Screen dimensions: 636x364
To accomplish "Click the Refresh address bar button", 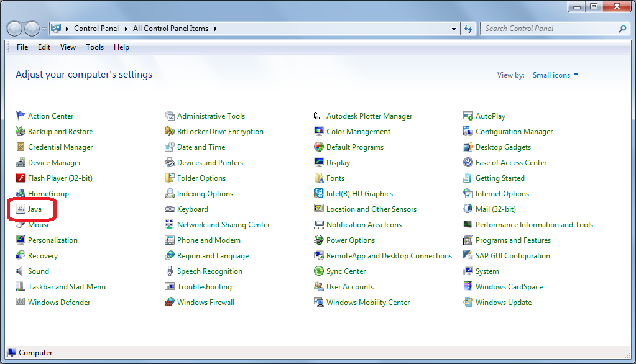I will pyautogui.click(x=468, y=29).
